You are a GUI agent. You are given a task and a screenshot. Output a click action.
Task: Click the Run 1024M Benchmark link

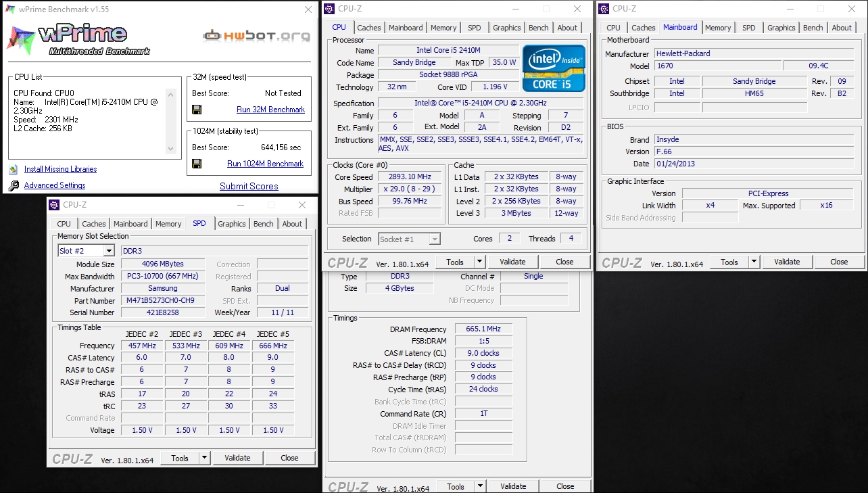(265, 164)
